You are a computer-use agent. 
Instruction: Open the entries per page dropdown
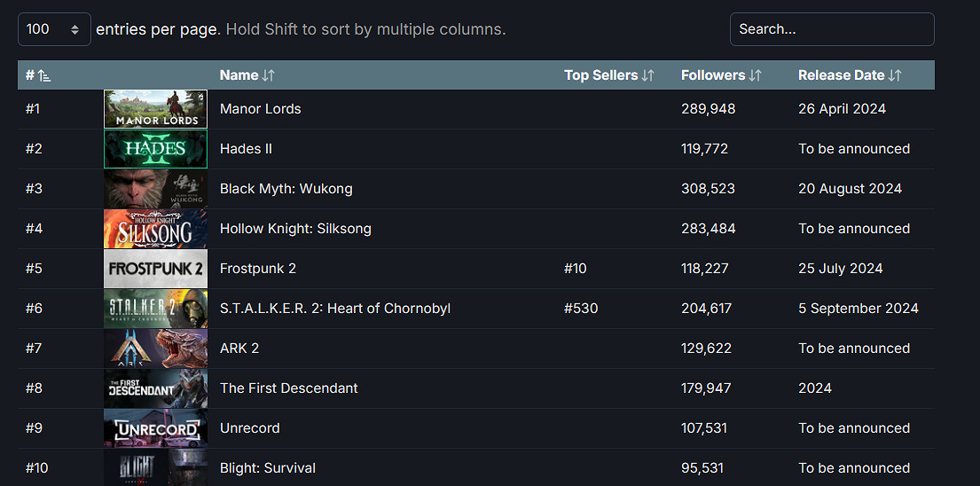54,29
